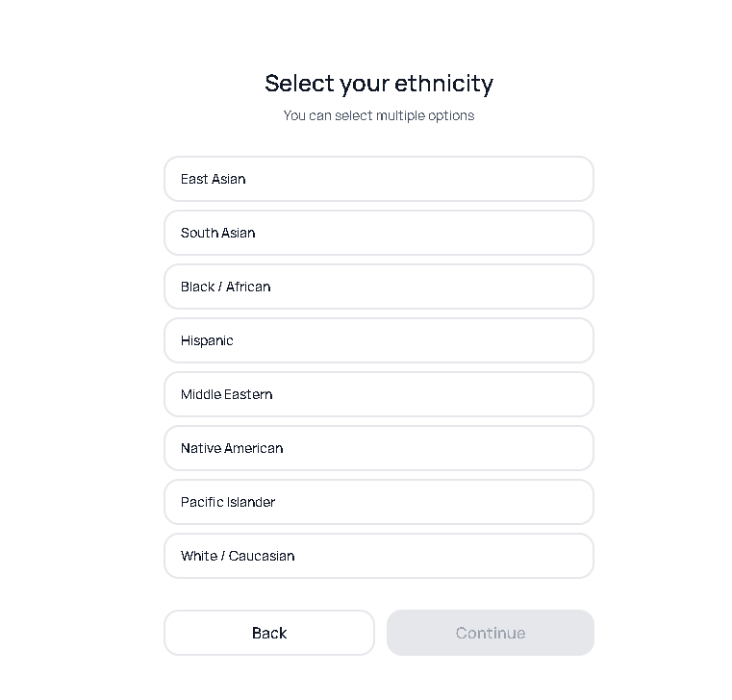Mark the Black / African row
732x700 pixels.
(378, 287)
